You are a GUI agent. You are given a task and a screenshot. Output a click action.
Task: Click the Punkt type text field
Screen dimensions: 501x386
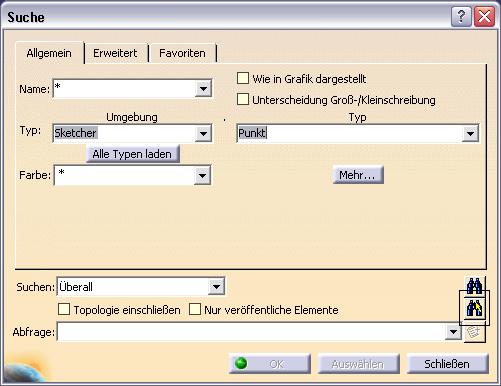pyautogui.click(x=349, y=134)
